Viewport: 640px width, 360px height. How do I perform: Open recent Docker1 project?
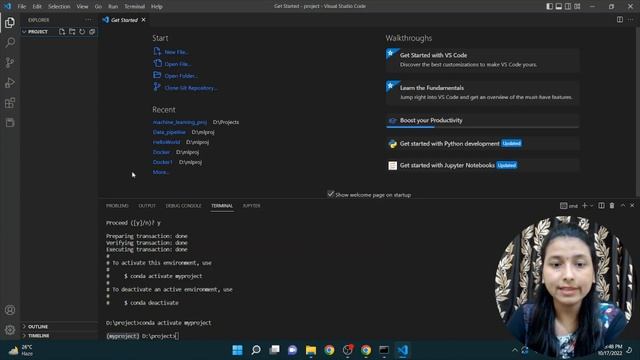pos(162,162)
